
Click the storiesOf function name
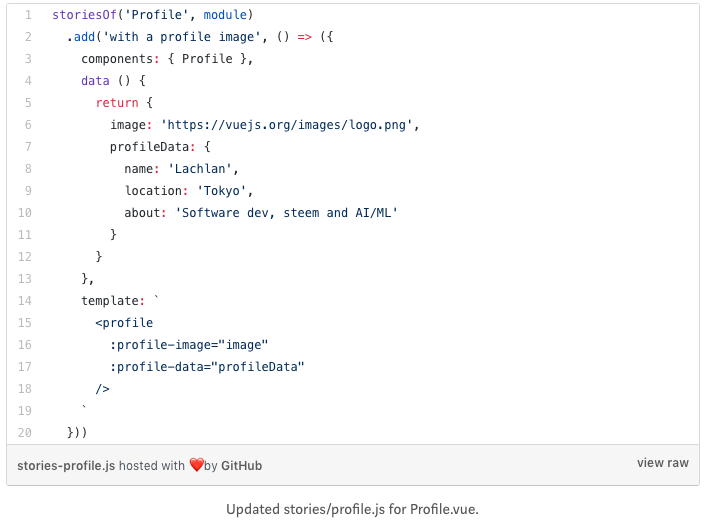pyautogui.click(x=84, y=15)
